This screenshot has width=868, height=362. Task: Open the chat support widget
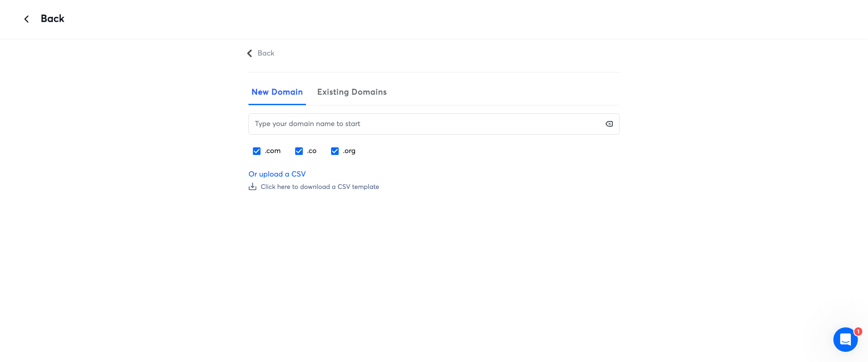click(x=845, y=339)
